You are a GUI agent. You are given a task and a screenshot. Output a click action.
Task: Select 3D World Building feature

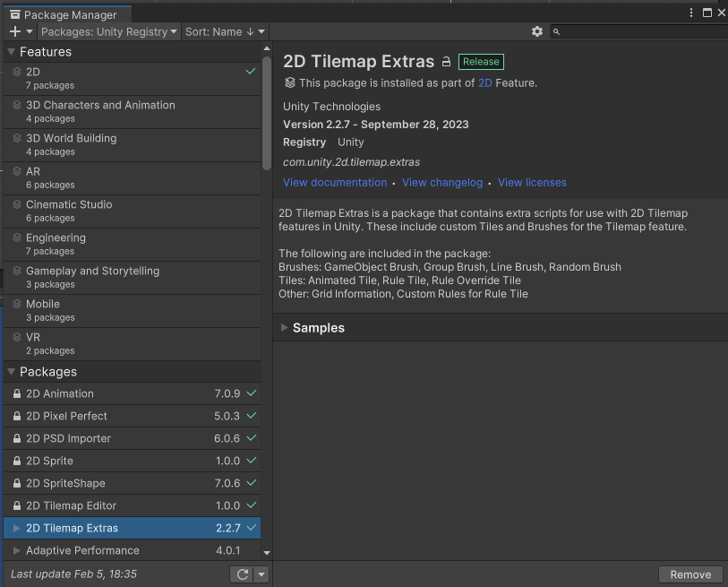pos(132,145)
